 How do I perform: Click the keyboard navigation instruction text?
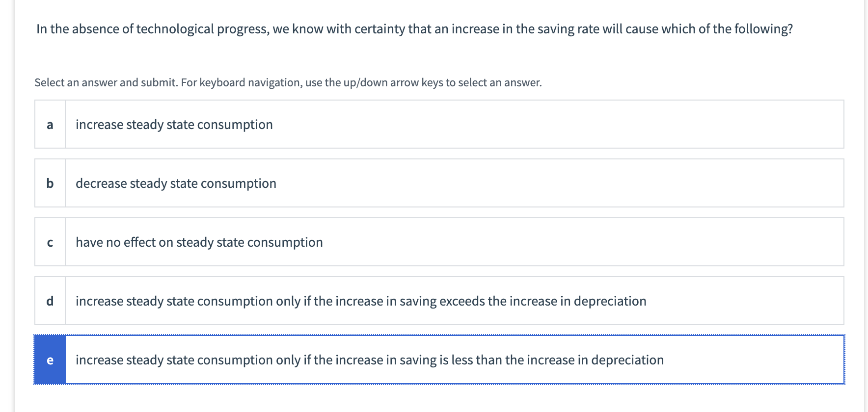point(288,82)
